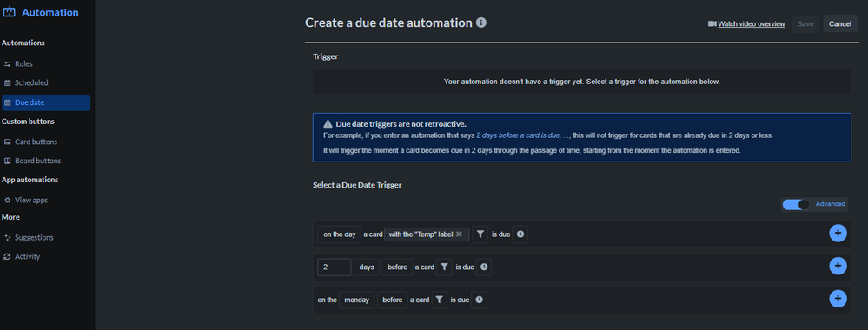868x330 pixels.
Task: Cancel creating the automation
Action: [x=840, y=23]
